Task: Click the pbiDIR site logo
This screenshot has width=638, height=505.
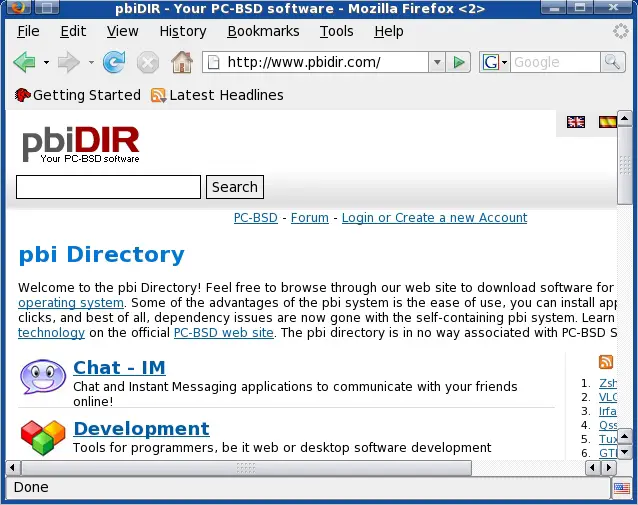Action: pos(81,144)
